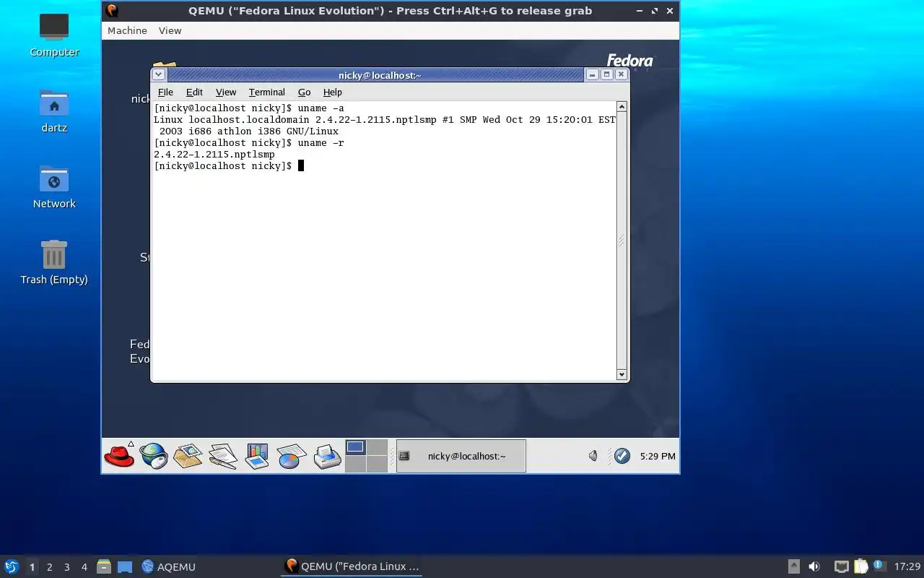Open the Computer desktop icon

[54, 34]
